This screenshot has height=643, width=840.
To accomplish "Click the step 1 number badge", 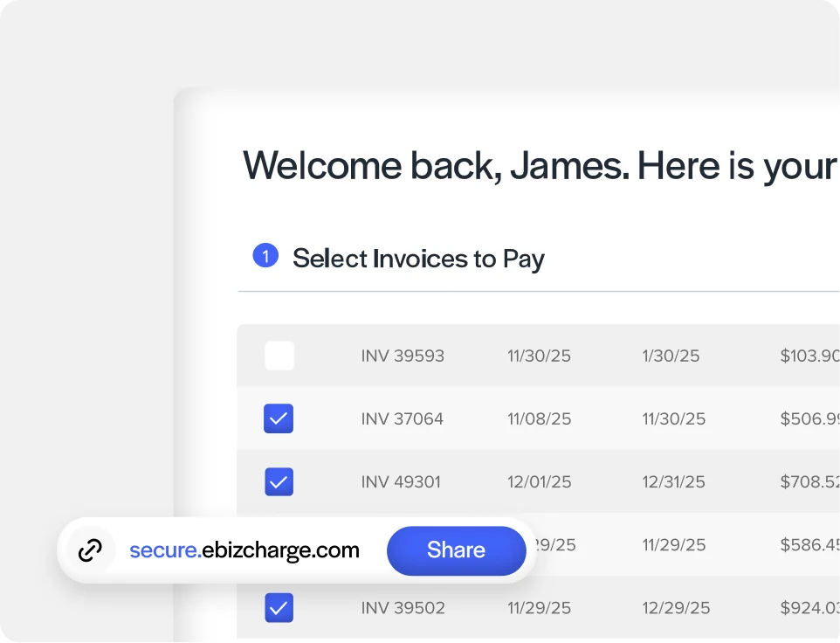I will point(265,256).
